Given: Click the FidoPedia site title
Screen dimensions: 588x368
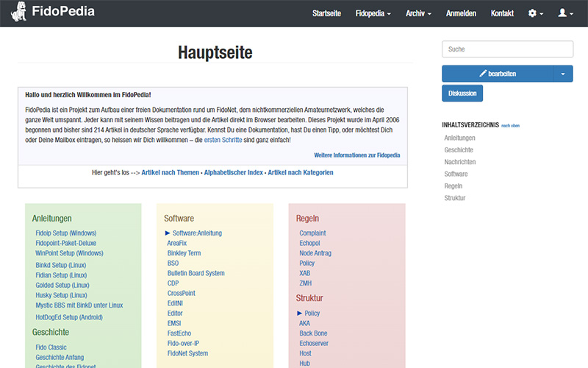Looking at the screenshot, I should 63,11.
